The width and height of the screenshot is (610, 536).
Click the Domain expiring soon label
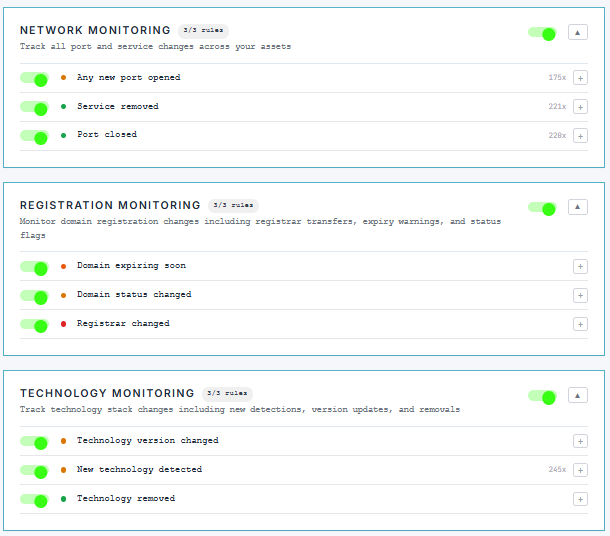pos(131,266)
